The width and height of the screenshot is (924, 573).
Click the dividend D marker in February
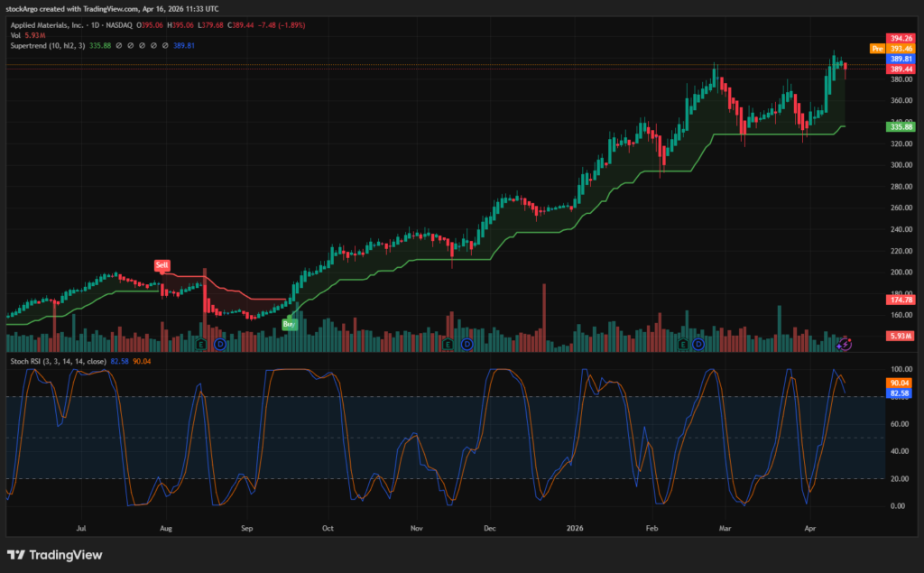click(x=699, y=344)
